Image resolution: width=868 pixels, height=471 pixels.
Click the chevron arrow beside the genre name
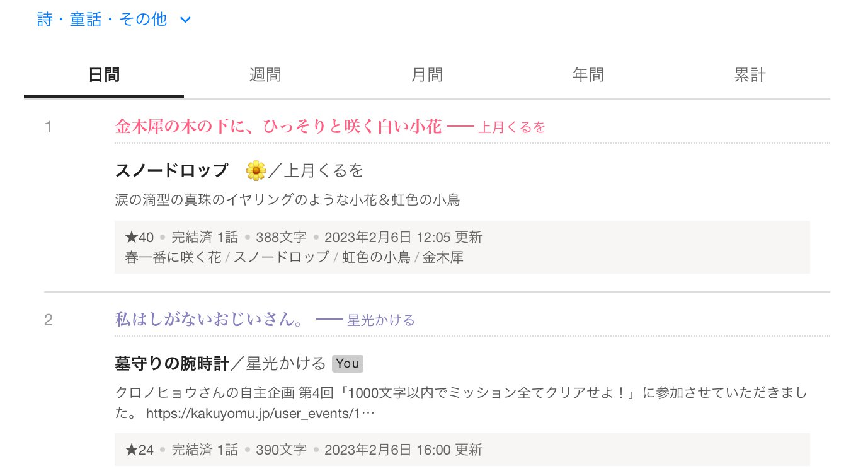click(x=185, y=20)
